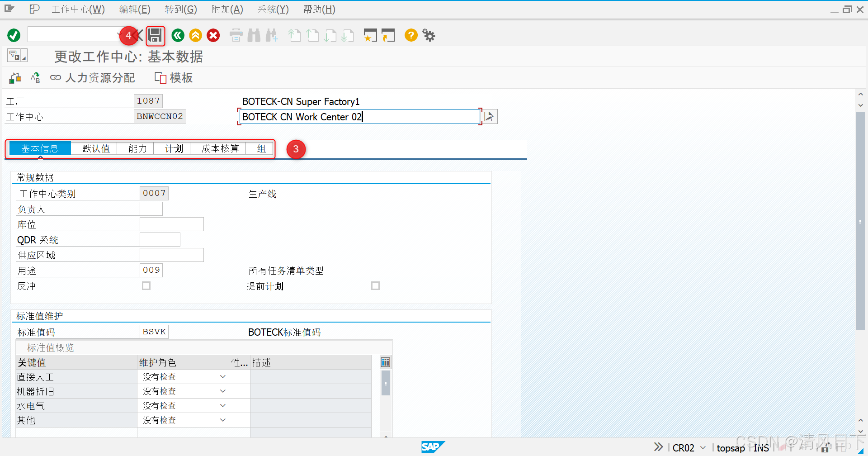Open the 帮助(H) menu
The width and height of the screenshot is (868, 456).
pyautogui.click(x=319, y=9)
